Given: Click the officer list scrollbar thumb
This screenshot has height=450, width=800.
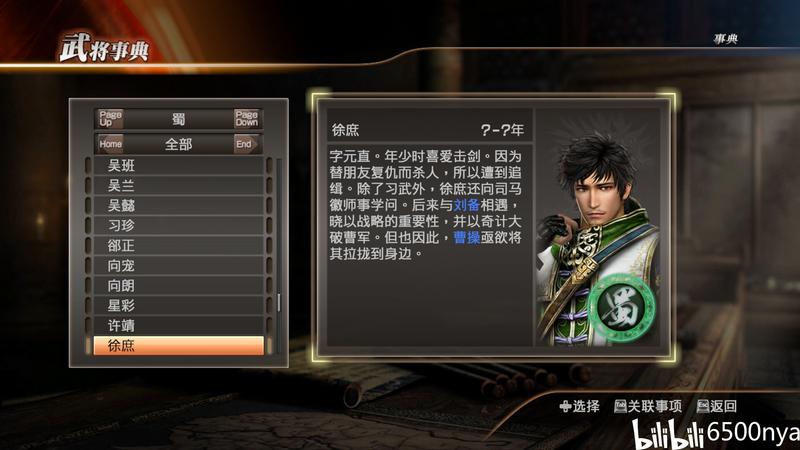Looking at the screenshot, I should click(279, 302).
